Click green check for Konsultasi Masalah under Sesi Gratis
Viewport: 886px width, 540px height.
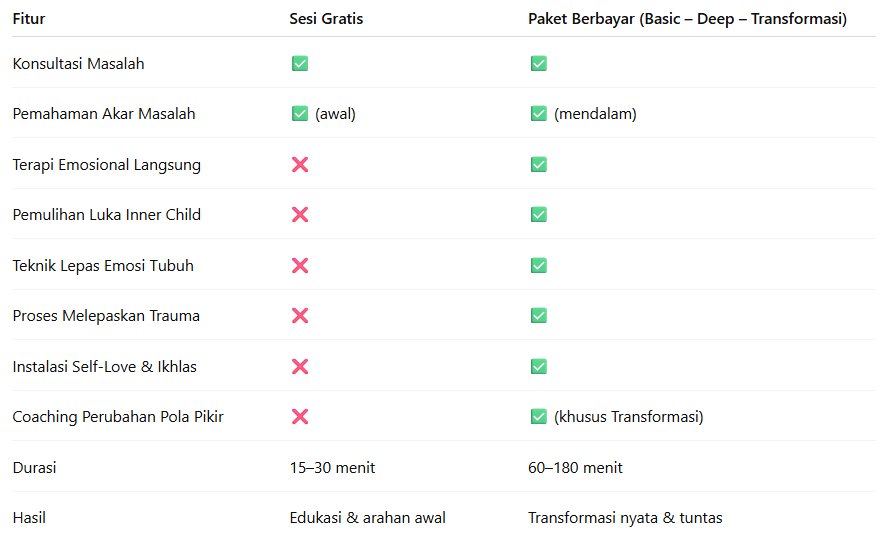(300, 63)
